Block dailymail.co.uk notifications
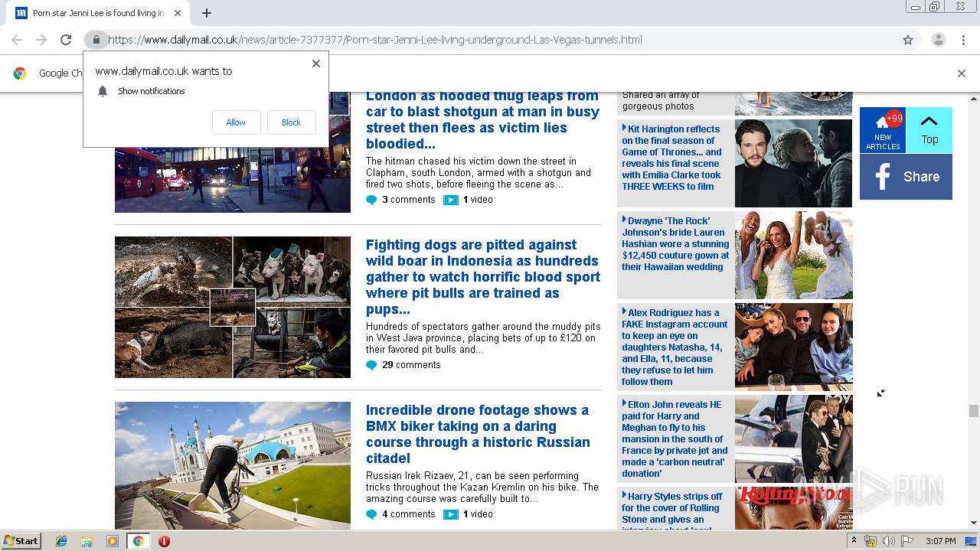980x551 pixels. [x=291, y=122]
